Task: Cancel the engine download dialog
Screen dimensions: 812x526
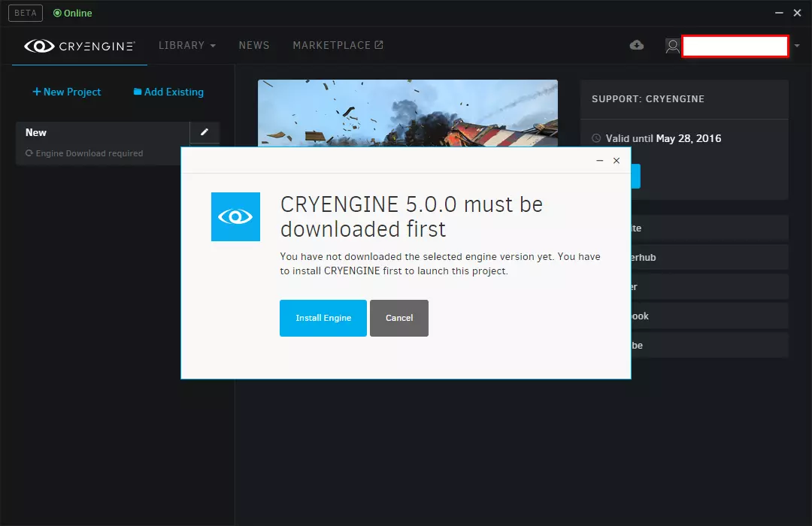Action: [398, 318]
